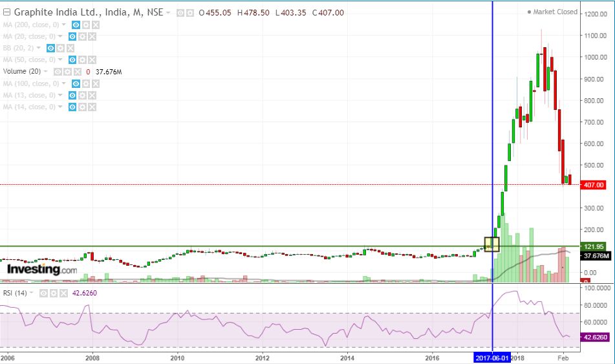Viewport: 615px width, 364px height.
Task: Expand dropdown arrow beside MA (14, close, 0)
Action: click(60, 106)
